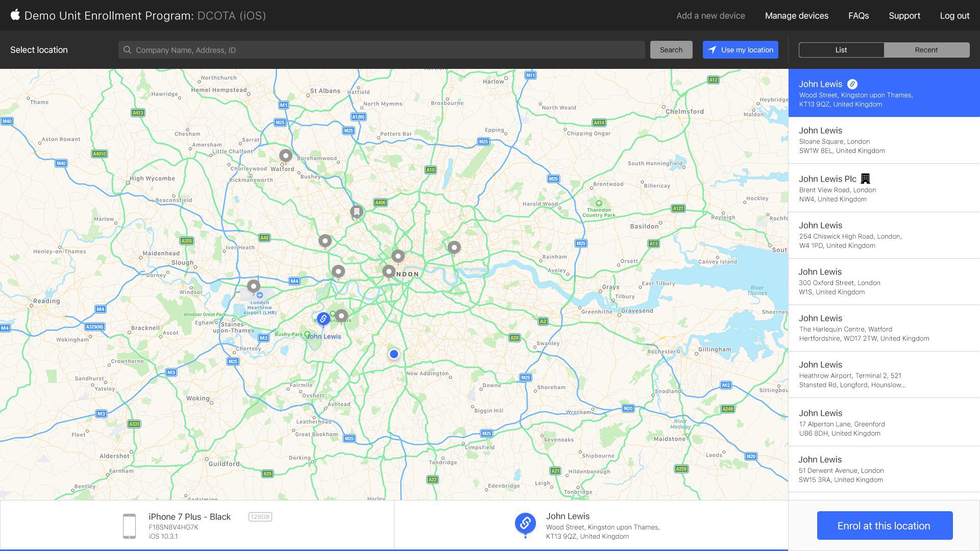Select the gray map pin near the A40 marker

pos(325,241)
